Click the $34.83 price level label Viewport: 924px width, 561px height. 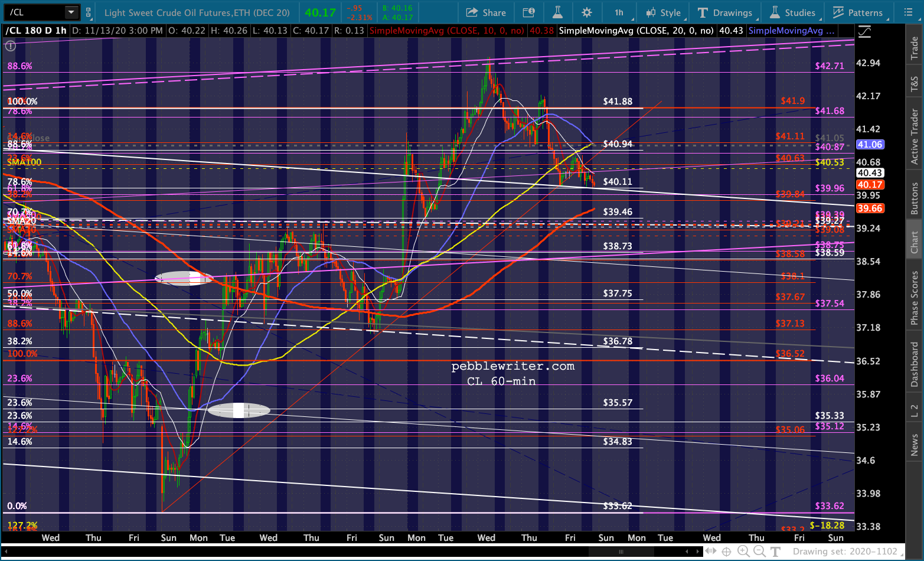(618, 442)
